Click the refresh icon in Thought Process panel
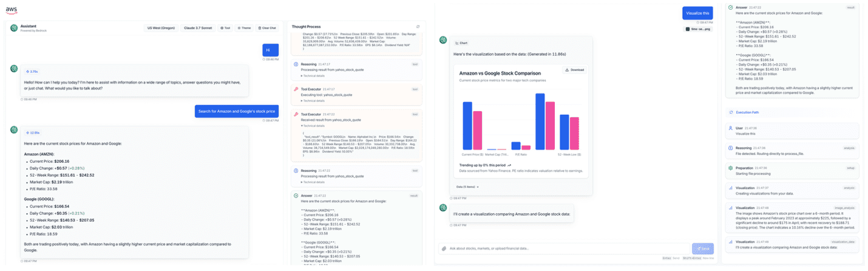868x271 pixels. 418,27
